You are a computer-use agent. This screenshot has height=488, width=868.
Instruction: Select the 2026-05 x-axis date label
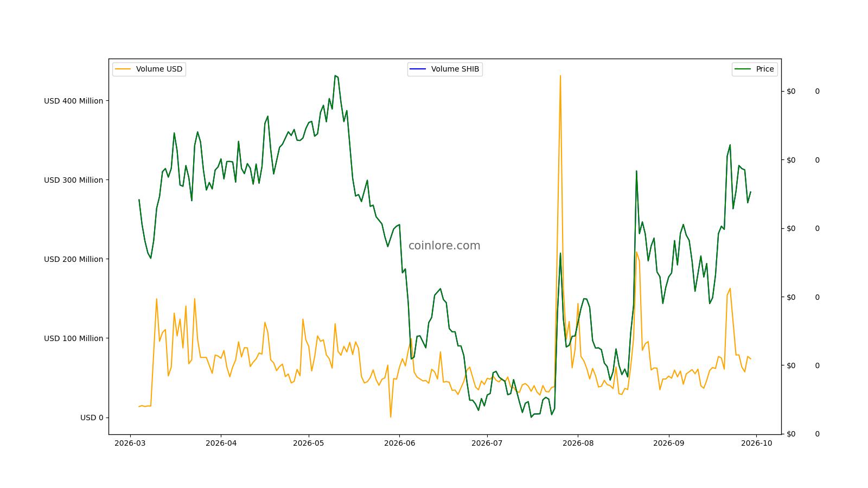click(x=309, y=442)
